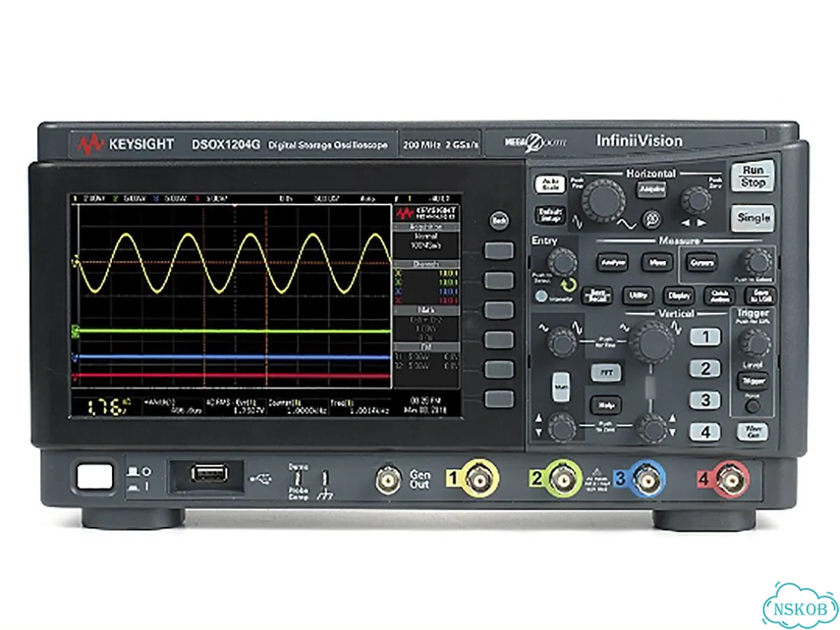Viewport: 840px width, 630px height.
Task: Open the Cursors key
Action: coord(702,263)
